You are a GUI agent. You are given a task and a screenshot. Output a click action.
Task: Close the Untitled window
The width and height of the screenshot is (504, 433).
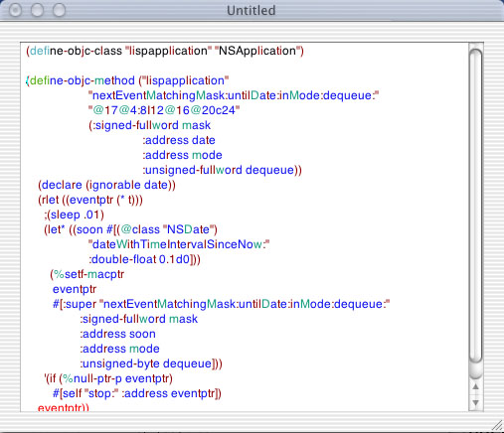(x=15, y=10)
